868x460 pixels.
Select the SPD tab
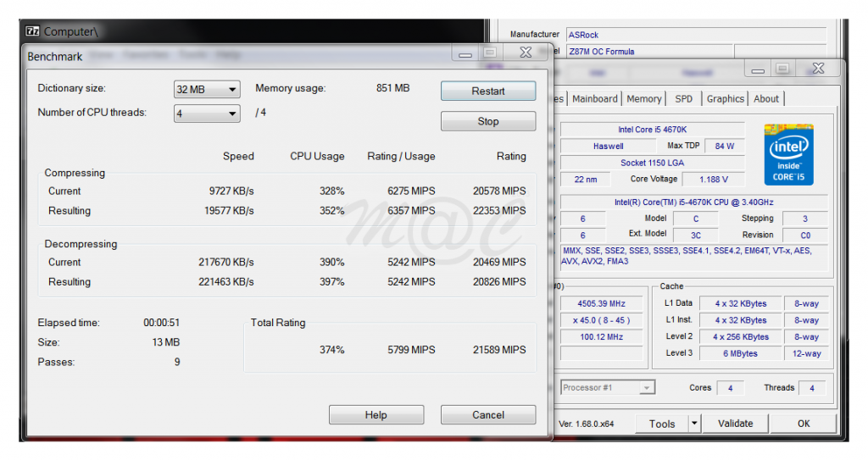[x=683, y=99]
